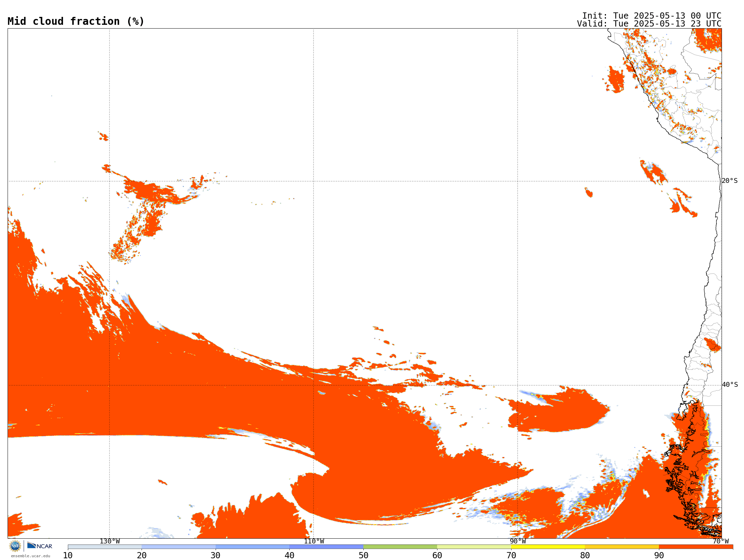Click the colorbar tick label 80
The image size is (744, 560).
(585, 556)
